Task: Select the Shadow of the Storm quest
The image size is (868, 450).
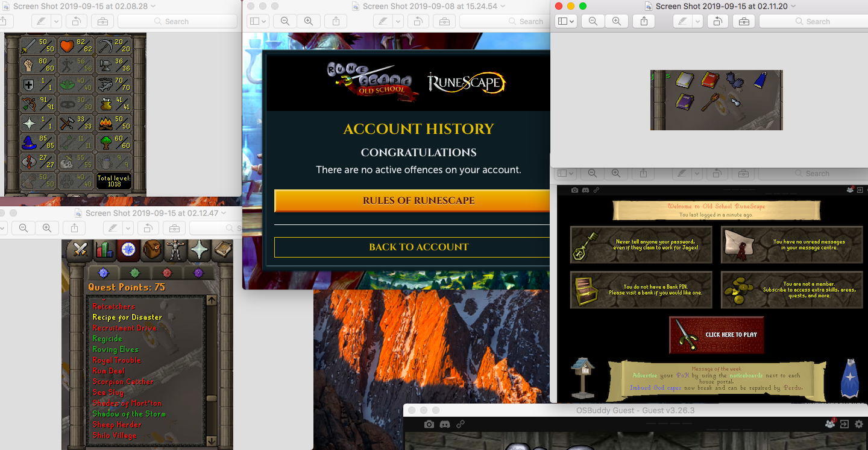Action: coord(129,414)
